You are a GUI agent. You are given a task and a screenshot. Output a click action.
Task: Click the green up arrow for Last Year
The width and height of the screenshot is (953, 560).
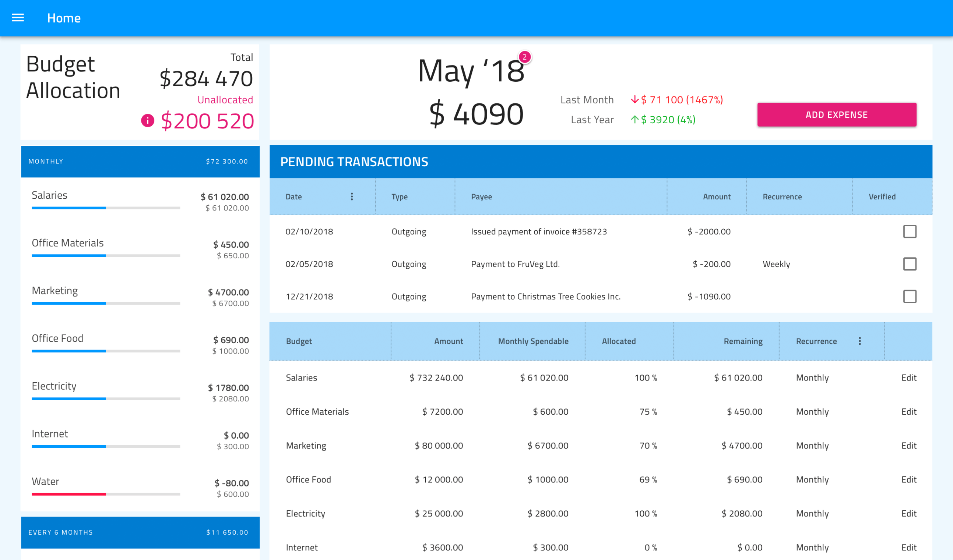pyautogui.click(x=634, y=120)
